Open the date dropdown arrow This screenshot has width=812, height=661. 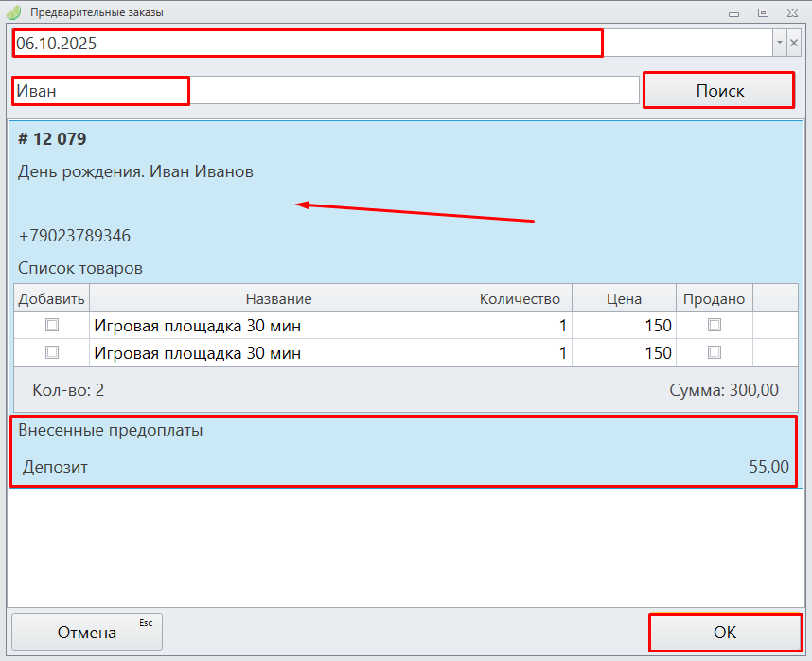[x=779, y=43]
